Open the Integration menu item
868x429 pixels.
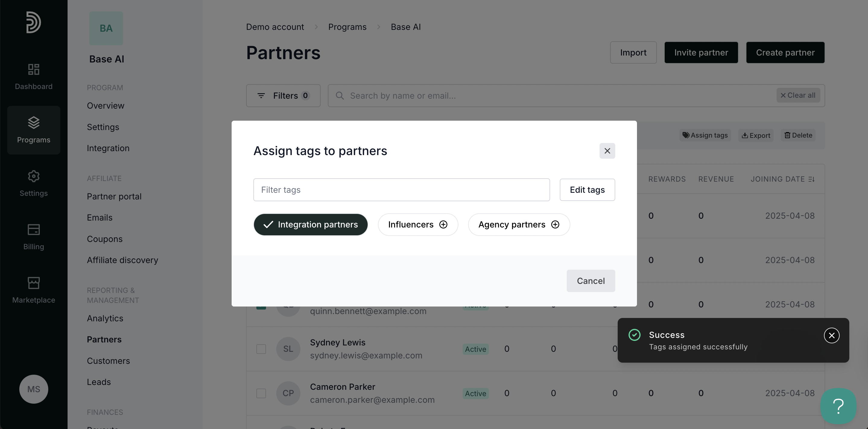108,148
